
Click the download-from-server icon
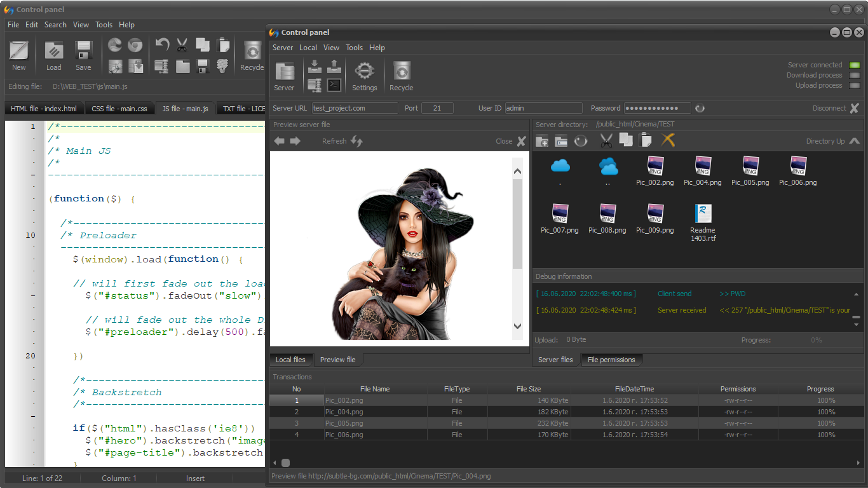[314, 66]
